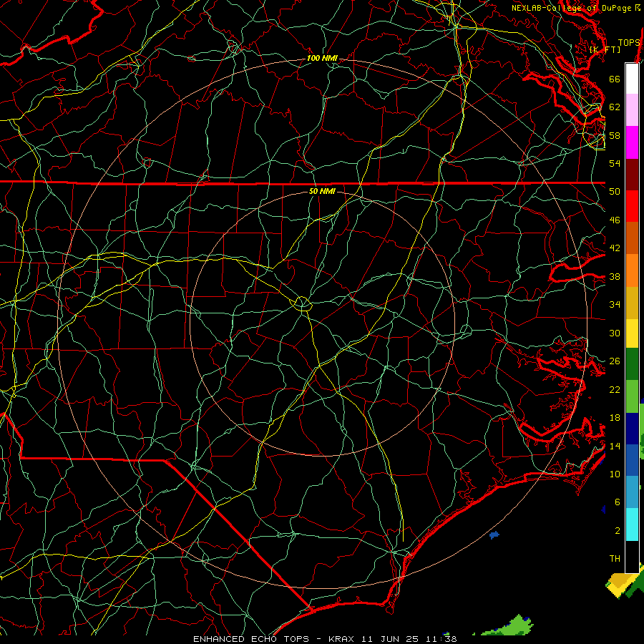Image resolution: width=644 pixels, height=644 pixels.
Task: Click the sky blue legend band
Action: click(632, 492)
